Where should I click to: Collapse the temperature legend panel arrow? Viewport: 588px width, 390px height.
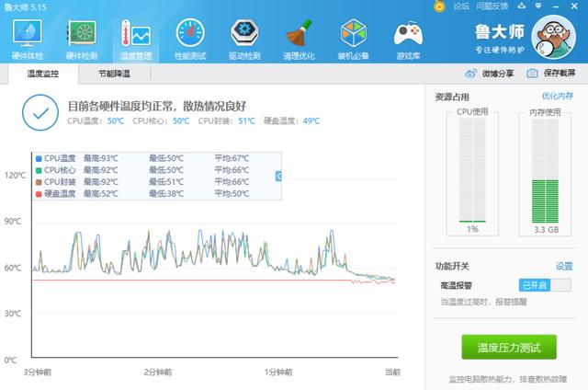pos(278,176)
